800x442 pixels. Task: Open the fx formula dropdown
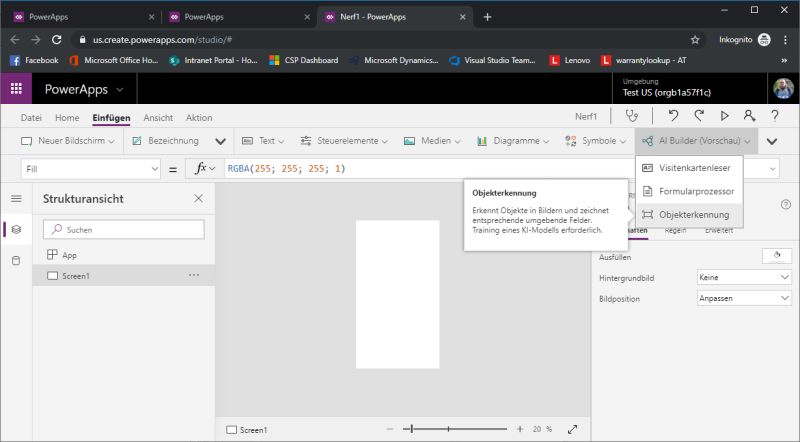coord(205,168)
